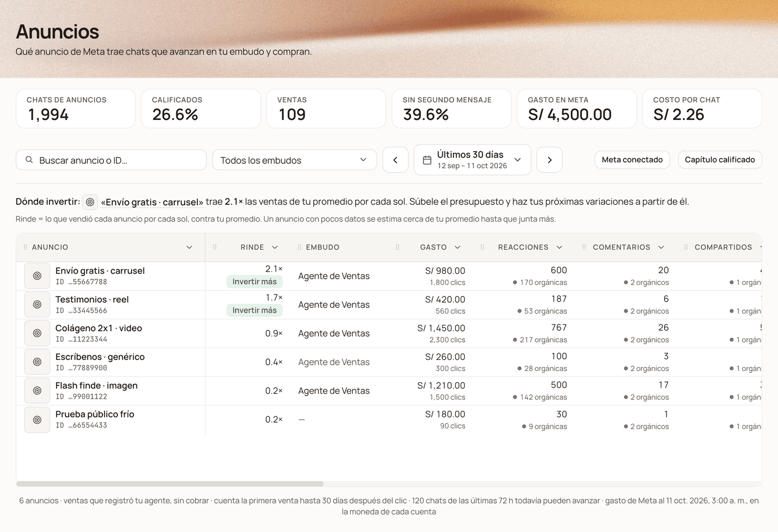Click the target icon for Flash finde imagen
Image resolution: width=778 pixels, height=532 pixels.
pos(37,391)
